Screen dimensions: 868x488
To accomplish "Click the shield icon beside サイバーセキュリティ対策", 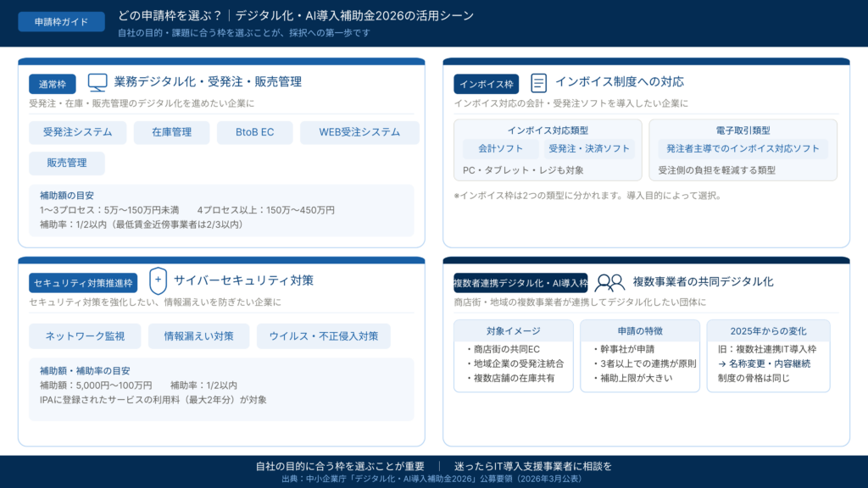I will pos(158,280).
